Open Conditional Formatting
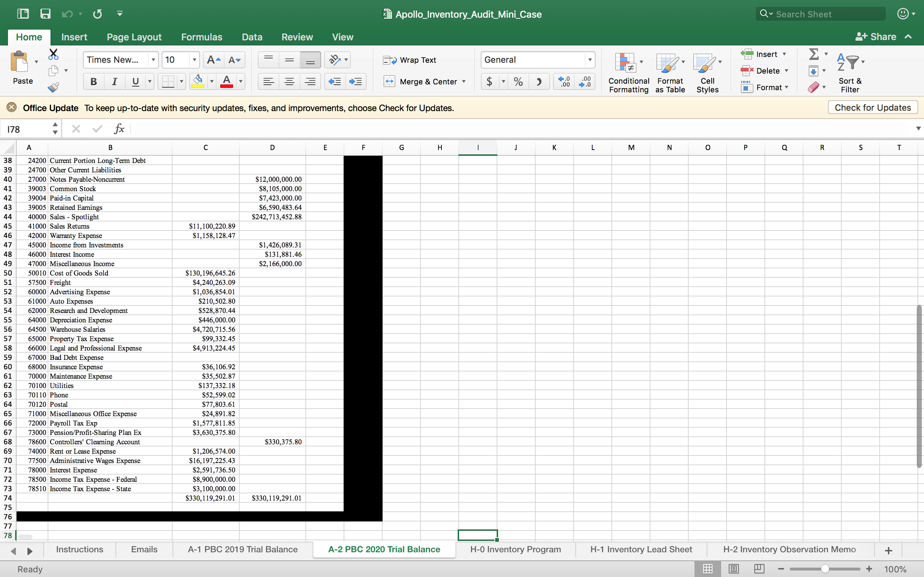Screen dimensions: 924x577 click(x=628, y=72)
